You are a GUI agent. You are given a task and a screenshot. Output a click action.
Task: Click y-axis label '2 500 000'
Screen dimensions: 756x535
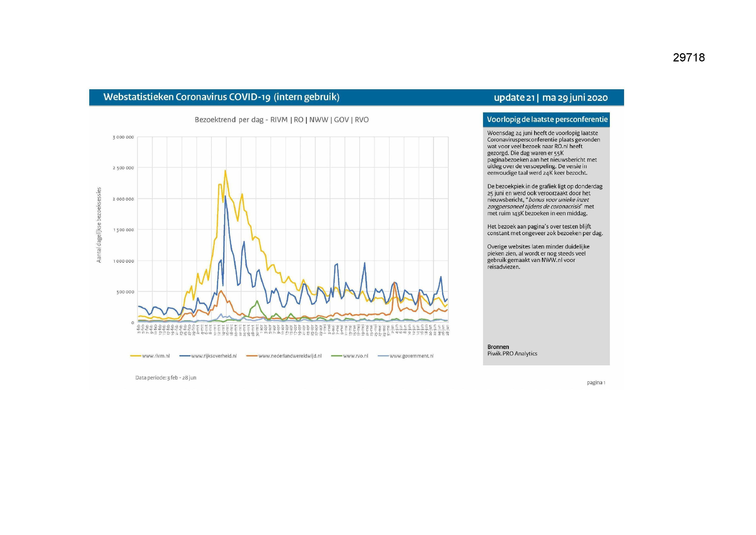(x=123, y=168)
